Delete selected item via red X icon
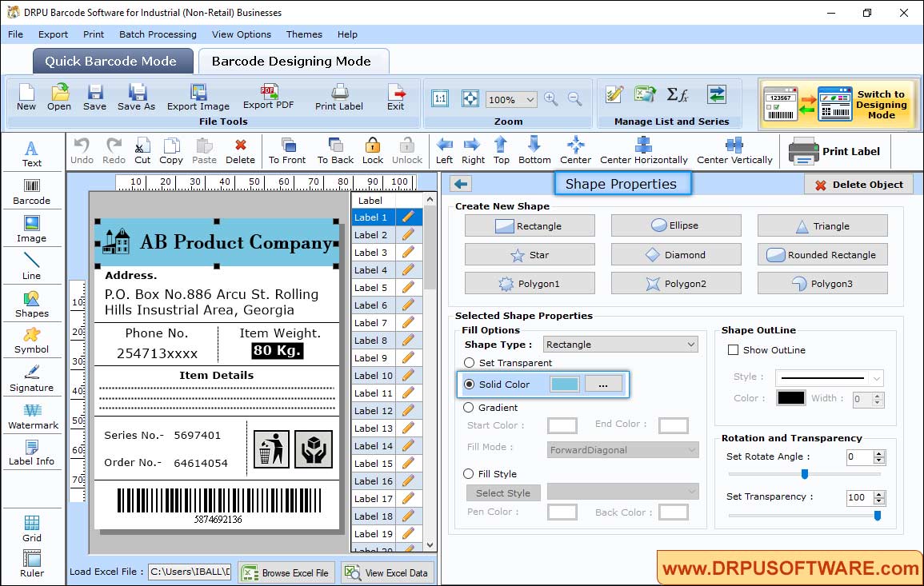 (241, 151)
